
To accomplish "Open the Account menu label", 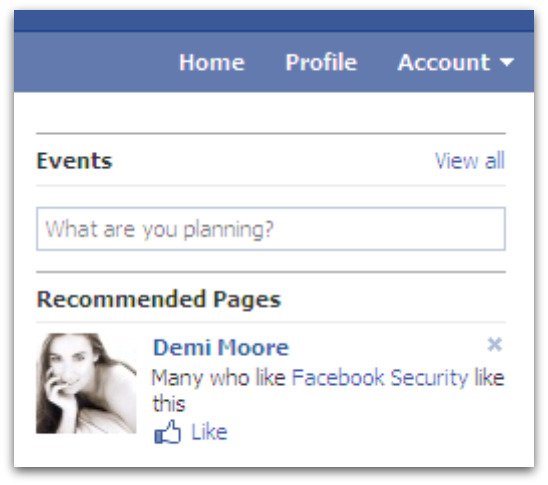I will tap(444, 63).
